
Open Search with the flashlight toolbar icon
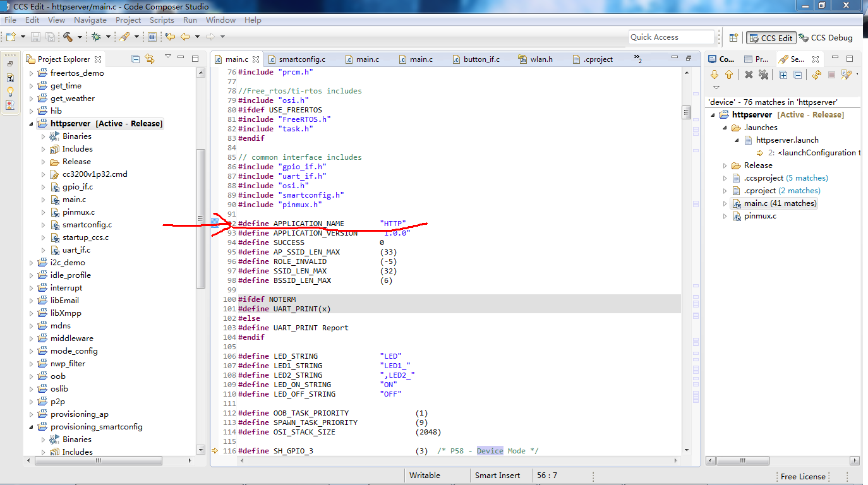pos(124,37)
